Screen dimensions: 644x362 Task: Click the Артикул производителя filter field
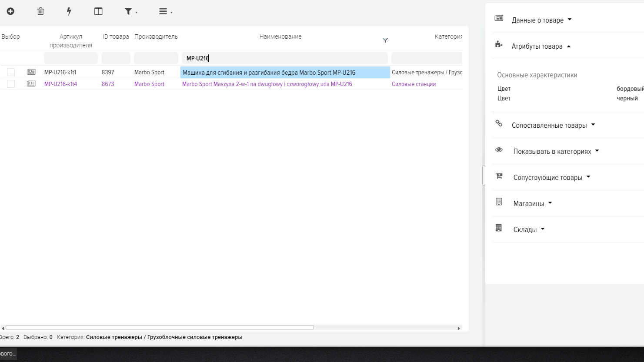click(71, 58)
